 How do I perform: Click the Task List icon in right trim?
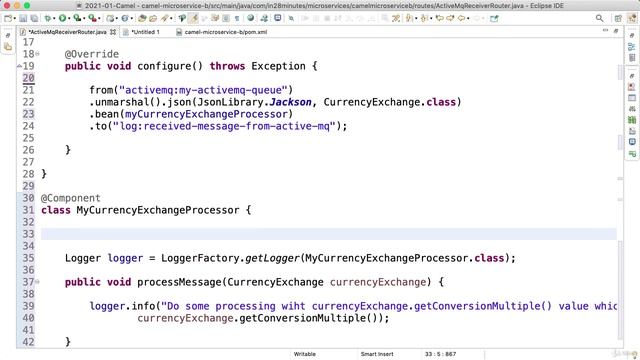point(632,58)
